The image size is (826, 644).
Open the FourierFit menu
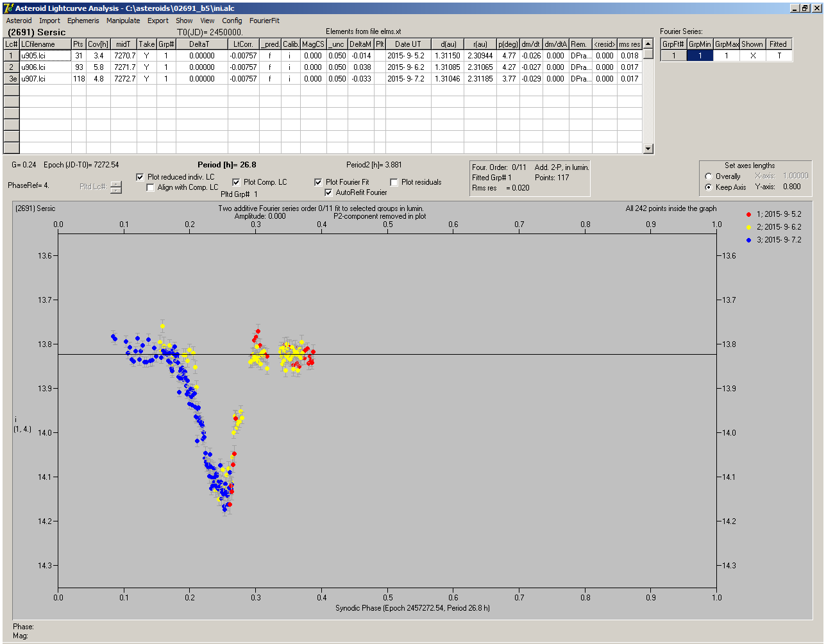265,21
